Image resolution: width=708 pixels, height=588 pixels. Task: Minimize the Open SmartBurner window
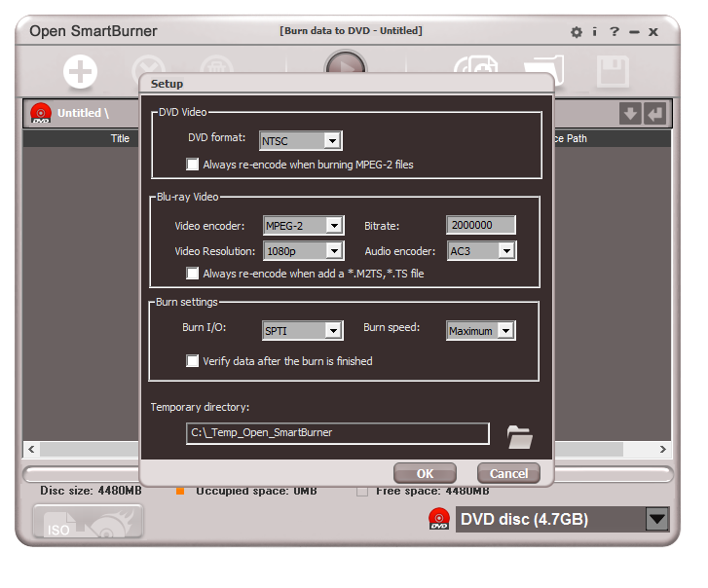[x=634, y=32]
